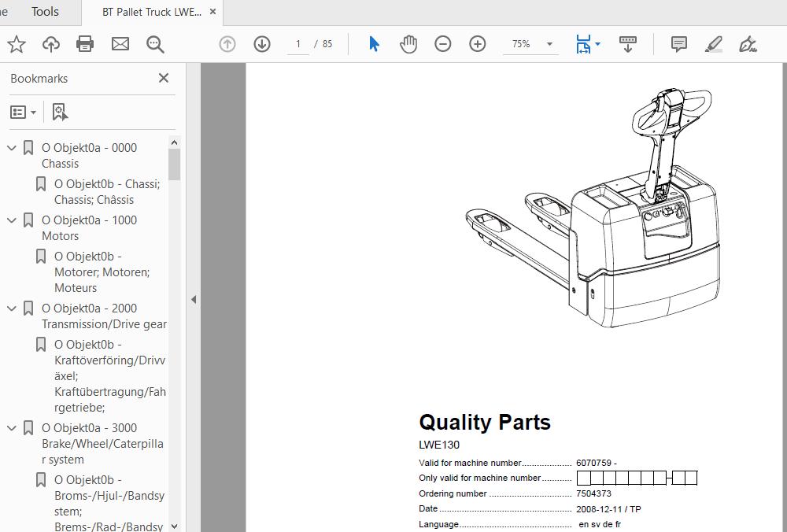The width and height of the screenshot is (787, 532).
Task: Collapse the 0000 Chassis bookmark
Action: click(12, 148)
